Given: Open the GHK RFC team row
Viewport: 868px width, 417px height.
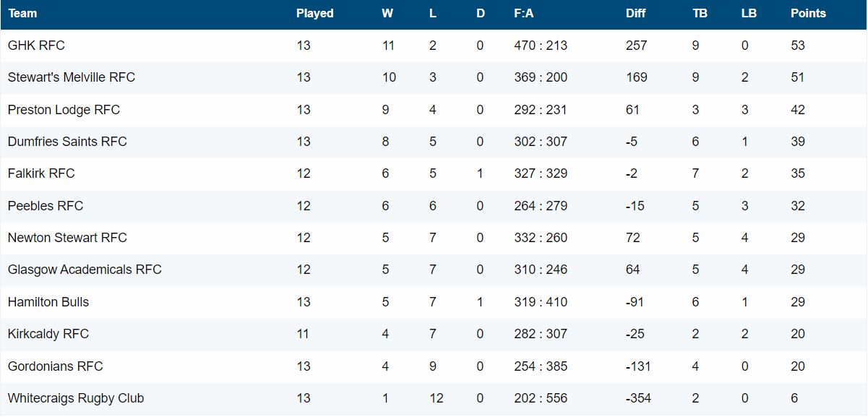Looking at the screenshot, I should coord(36,46).
